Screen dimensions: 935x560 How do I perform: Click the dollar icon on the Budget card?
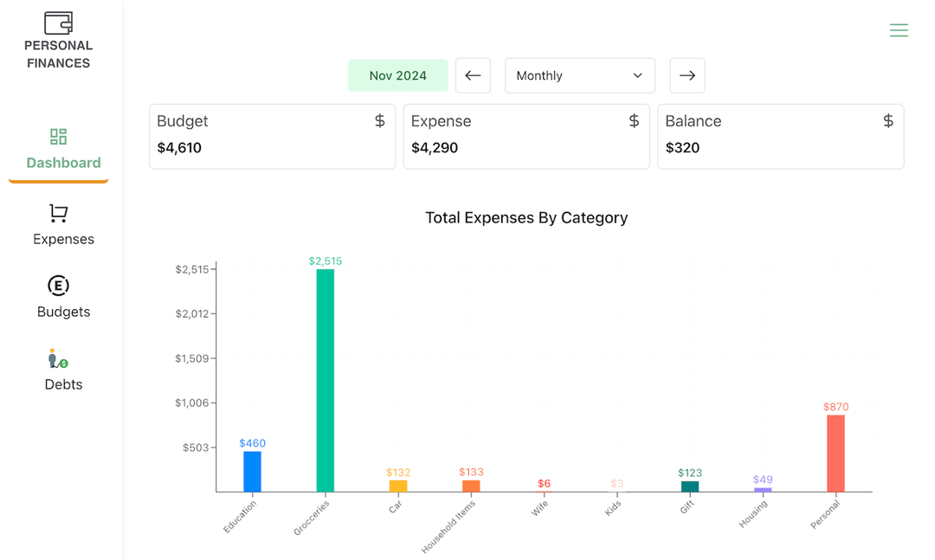379,121
